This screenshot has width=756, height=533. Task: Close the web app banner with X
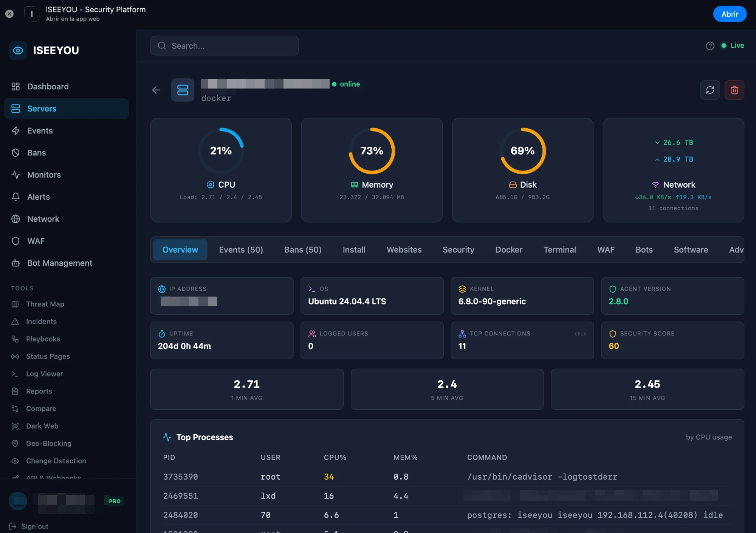pos(9,14)
